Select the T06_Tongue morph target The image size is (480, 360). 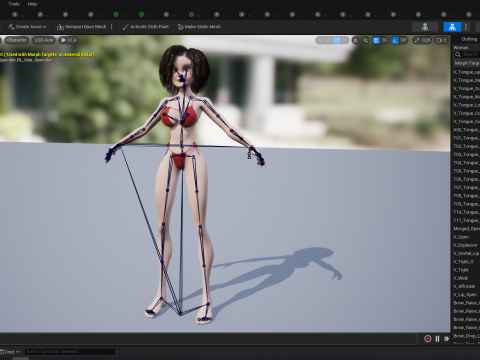[x=466, y=179]
